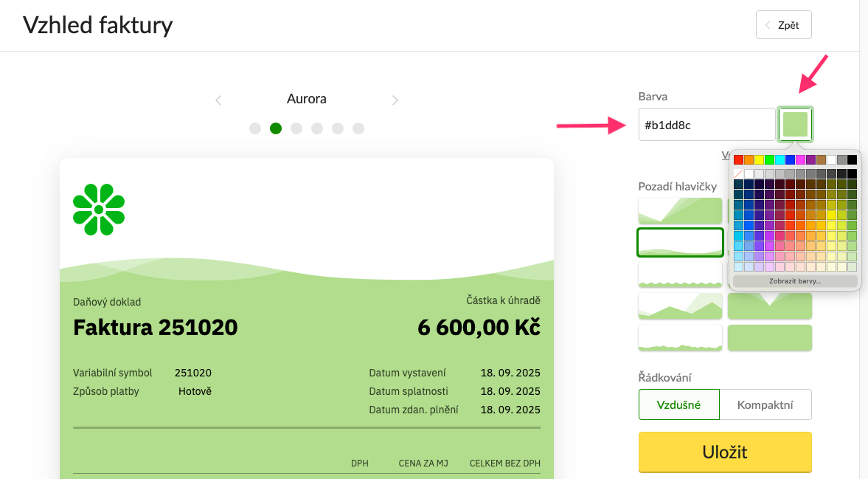This screenshot has width=868, height=479.
Task: Switch line spacing to Kompaktní
Action: [x=765, y=404]
